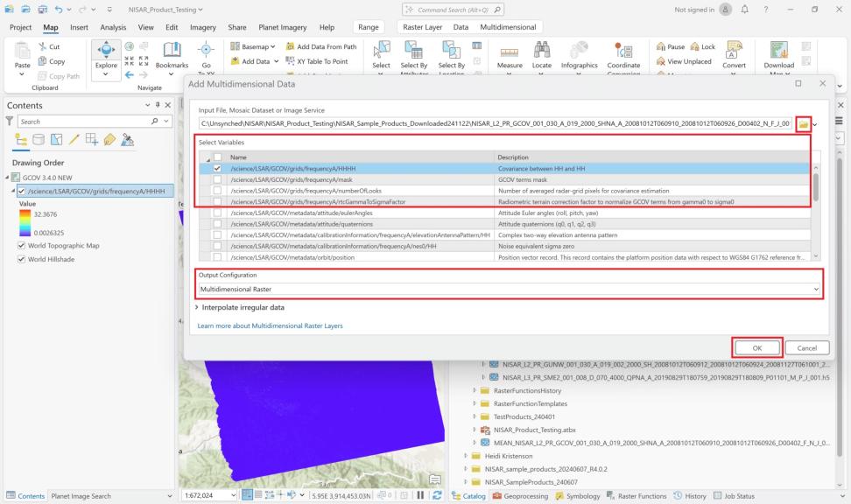
Task: Click the Contents pane search field
Action: click(x=85, y=122)
